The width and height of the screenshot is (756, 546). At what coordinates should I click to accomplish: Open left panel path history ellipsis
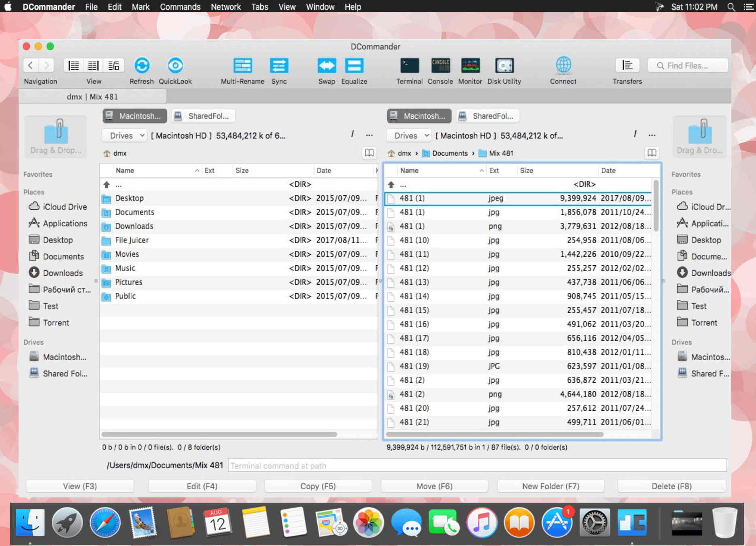(x=369, y=135)
